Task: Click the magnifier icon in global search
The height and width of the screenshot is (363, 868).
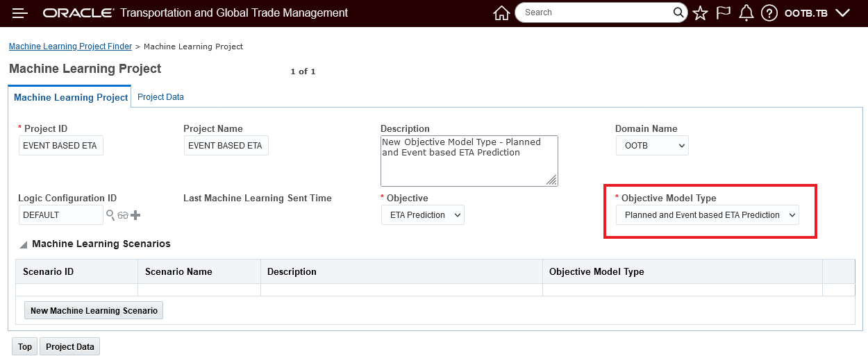Action: point(679,12)
